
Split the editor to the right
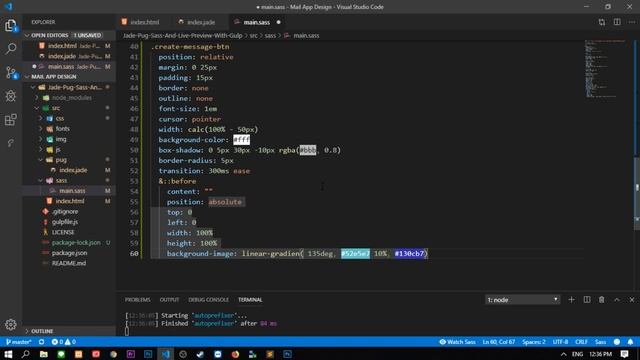coord(617,22)
